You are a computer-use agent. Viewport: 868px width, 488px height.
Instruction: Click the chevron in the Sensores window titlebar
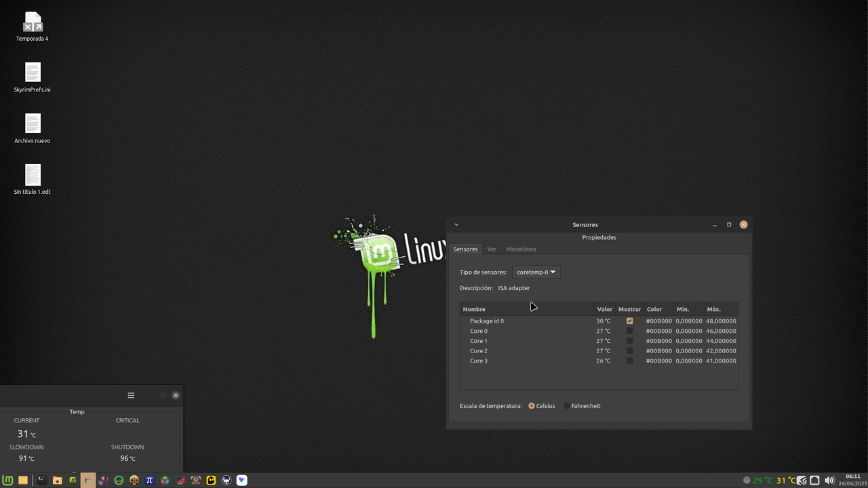click(456, 224)
